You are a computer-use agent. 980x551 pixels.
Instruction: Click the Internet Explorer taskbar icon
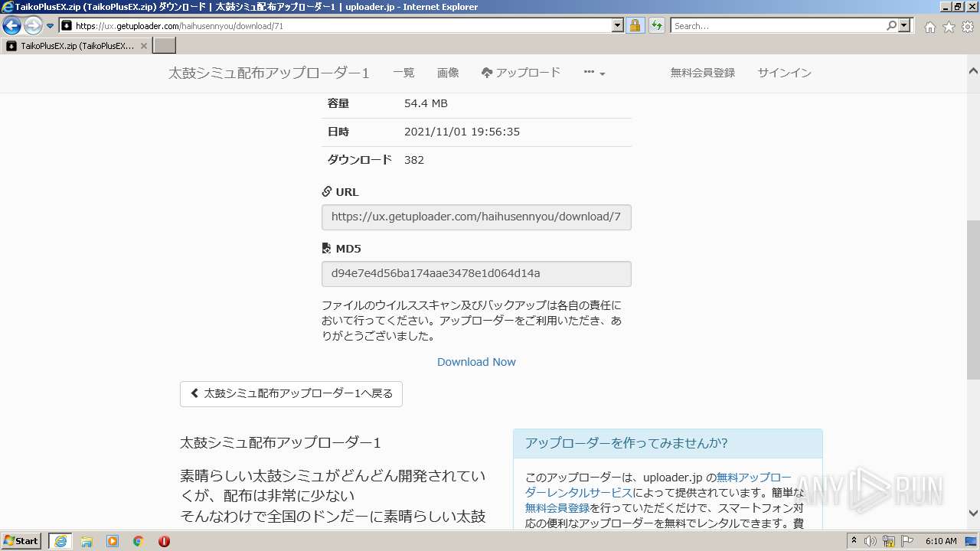(60, 541)
